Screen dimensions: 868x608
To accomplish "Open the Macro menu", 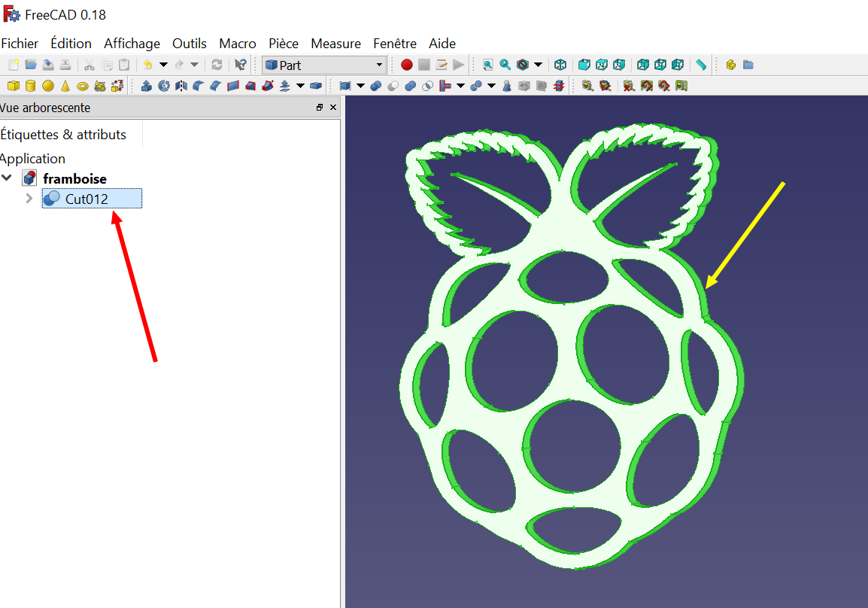I will tap(238, 43).
